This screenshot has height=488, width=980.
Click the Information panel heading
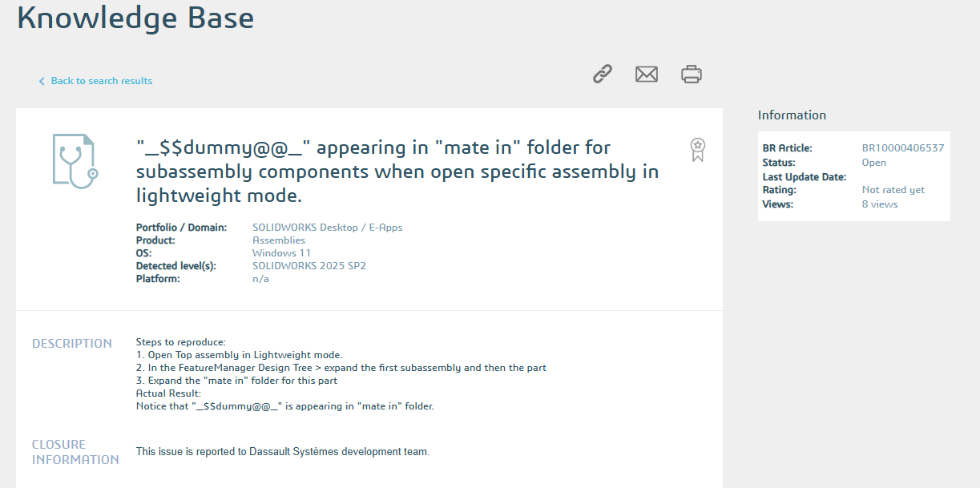coord(792,115)
